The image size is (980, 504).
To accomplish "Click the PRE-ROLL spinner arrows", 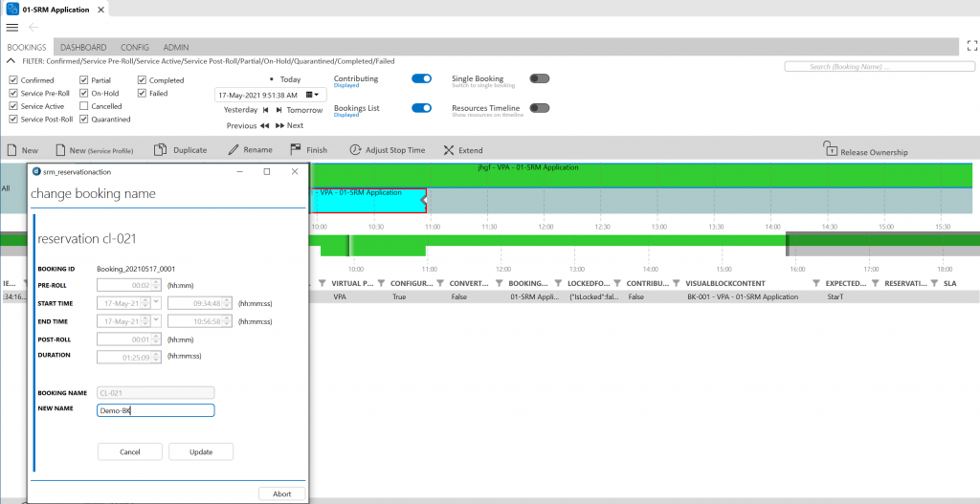I will 158,285.
